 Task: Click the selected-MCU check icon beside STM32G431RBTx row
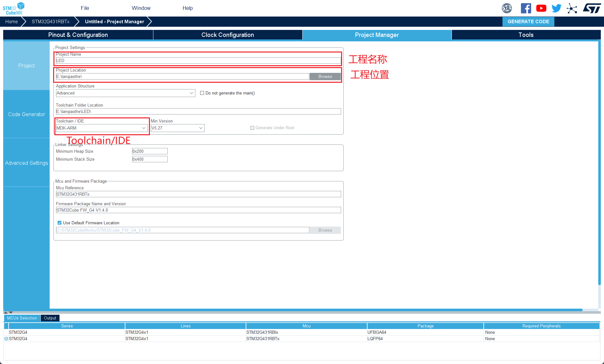pos(6,339)
